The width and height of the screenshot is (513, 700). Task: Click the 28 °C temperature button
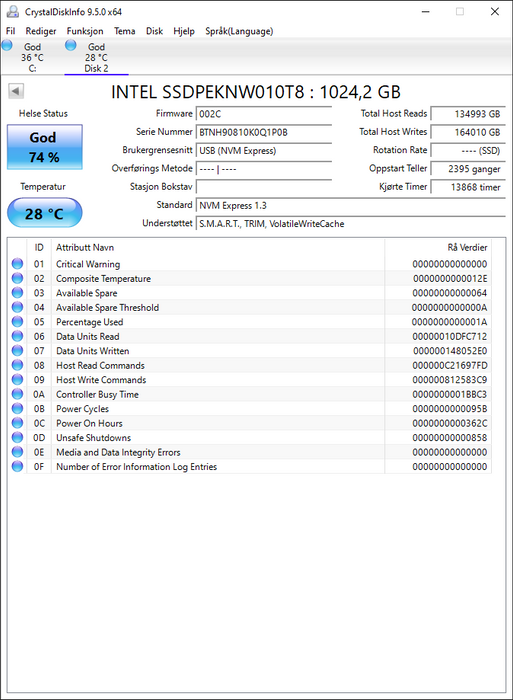point(45,213)
